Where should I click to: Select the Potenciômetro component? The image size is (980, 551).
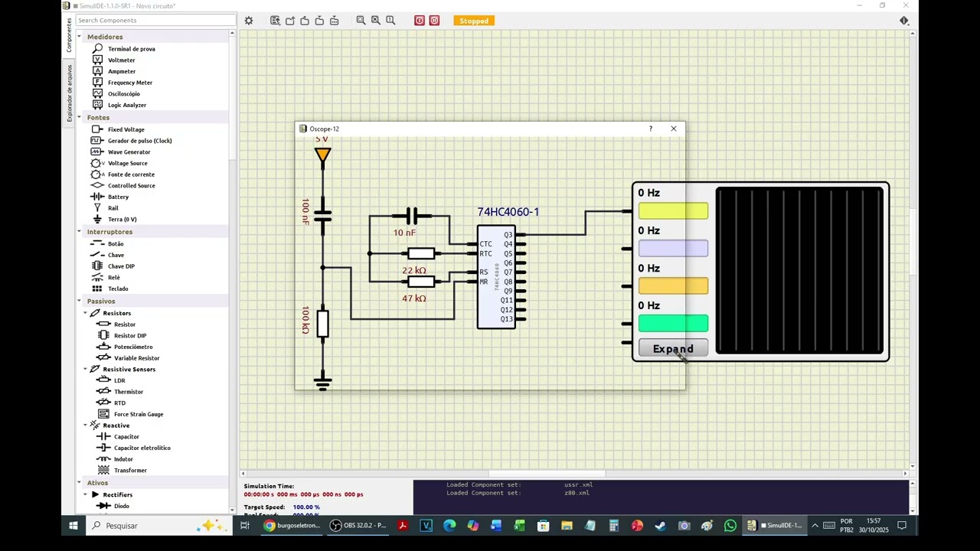pos(132,347)
